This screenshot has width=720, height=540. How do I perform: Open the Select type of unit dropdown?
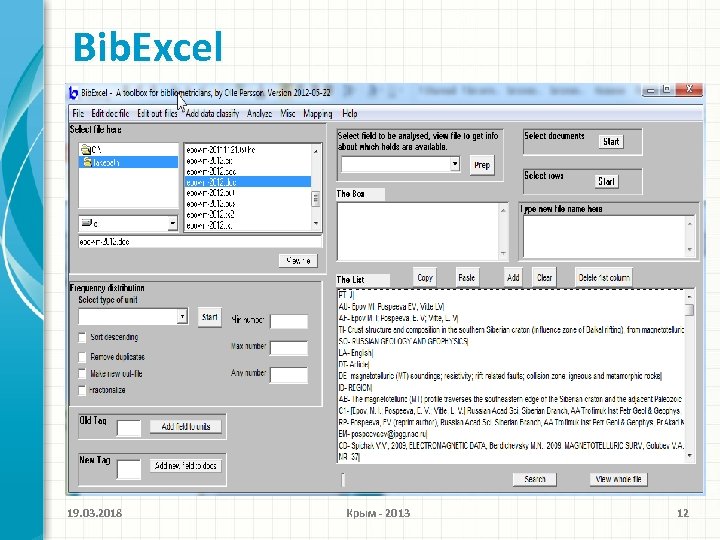pyautogui.click(x=183, y=316)
